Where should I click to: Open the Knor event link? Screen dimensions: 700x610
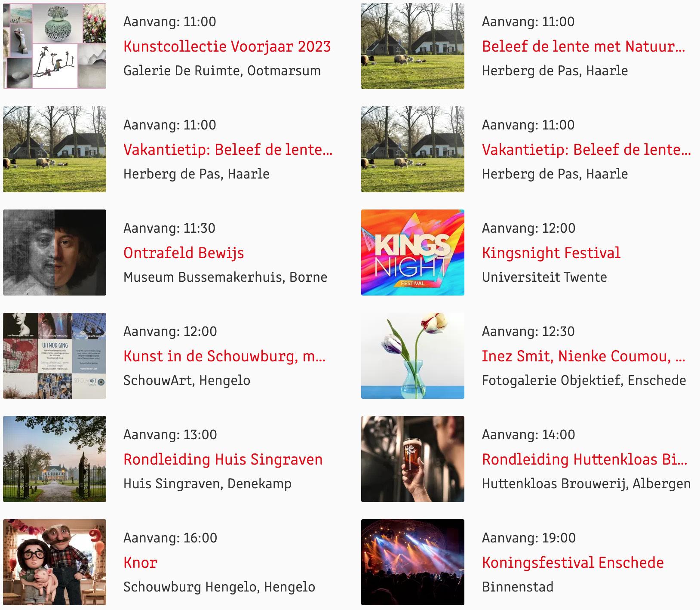(x=140, y=563)
